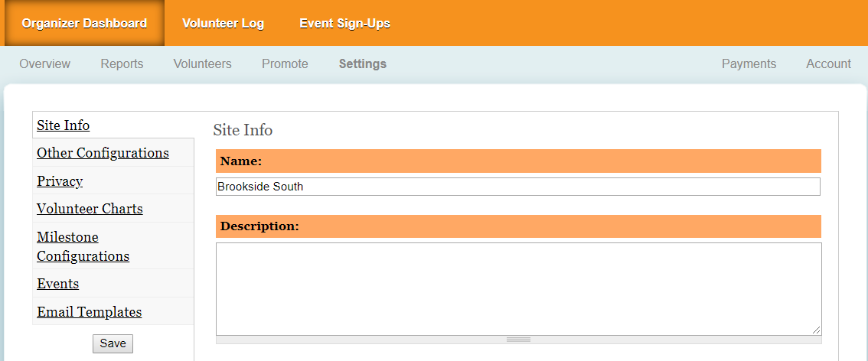Switch to the Volunteer Log tab
Screen dimensions: 868x361
(223, 24)
